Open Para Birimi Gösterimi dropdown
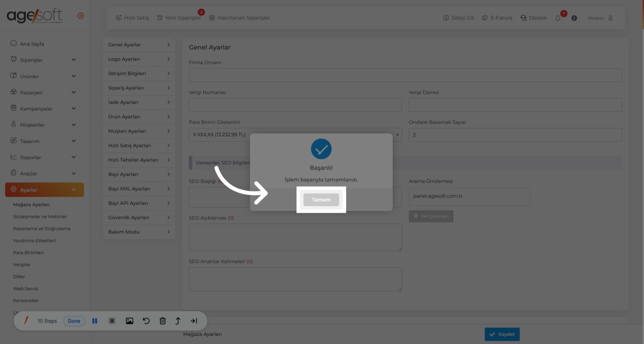The width and height of the screenshot is (644, 344). pos(295,135)
